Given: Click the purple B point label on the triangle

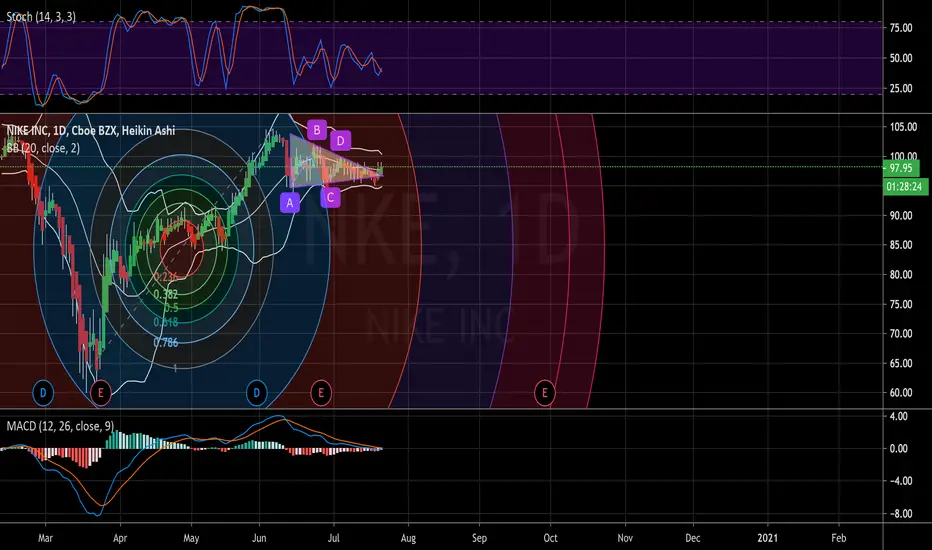Looking at the screenshot, I should coord(317,130).
